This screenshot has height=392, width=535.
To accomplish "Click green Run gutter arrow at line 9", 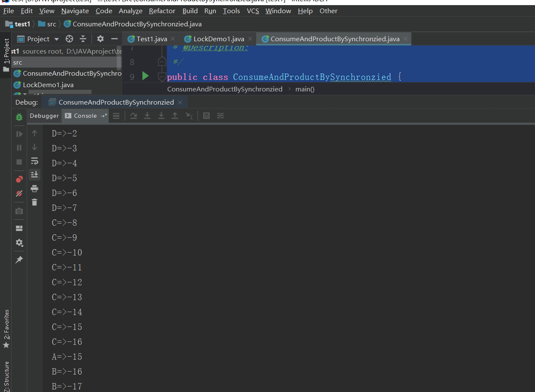I will coord(146,76).
